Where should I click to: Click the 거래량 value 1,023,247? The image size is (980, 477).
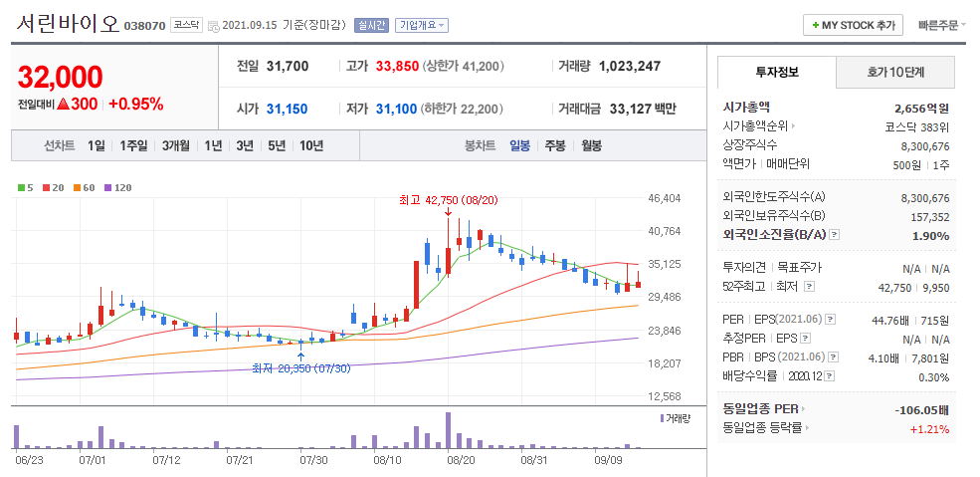(630, 66)
